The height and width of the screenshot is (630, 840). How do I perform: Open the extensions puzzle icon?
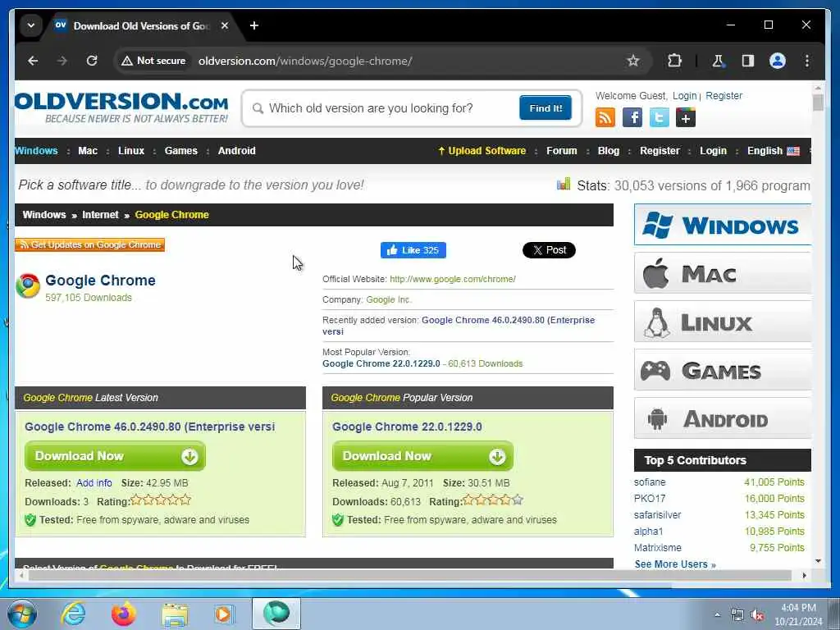tap(674, 61)
